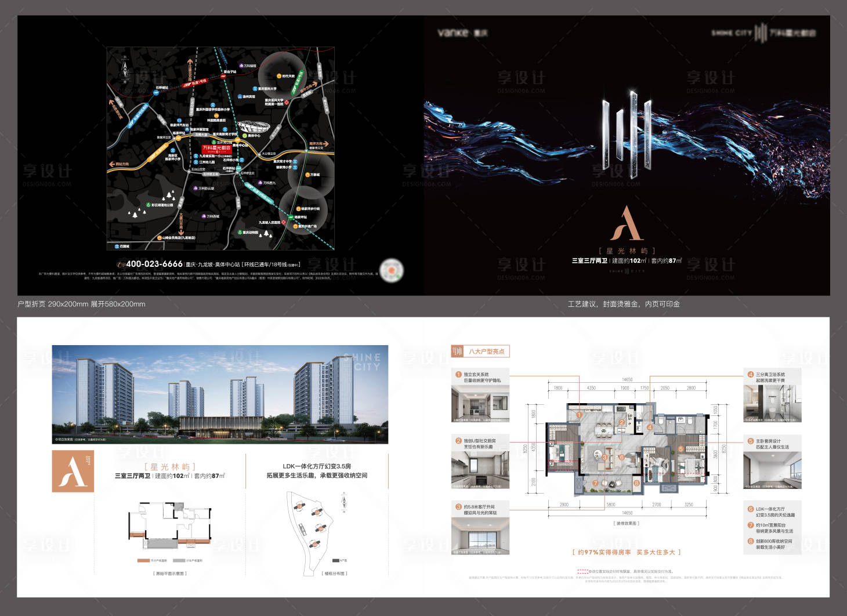The width and height of the screenshot is (847, 616).
Task: Click marker 7 on the furnished floor plan
Action: [595, 483]
